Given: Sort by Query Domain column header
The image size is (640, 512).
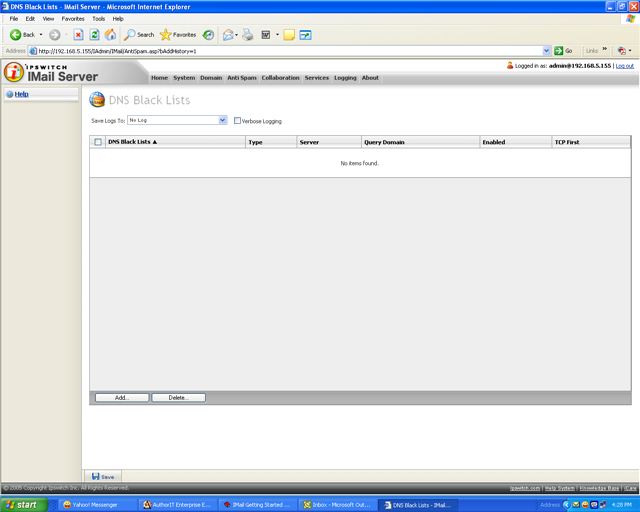Looking at the screenshot, I should pos(420,142).
